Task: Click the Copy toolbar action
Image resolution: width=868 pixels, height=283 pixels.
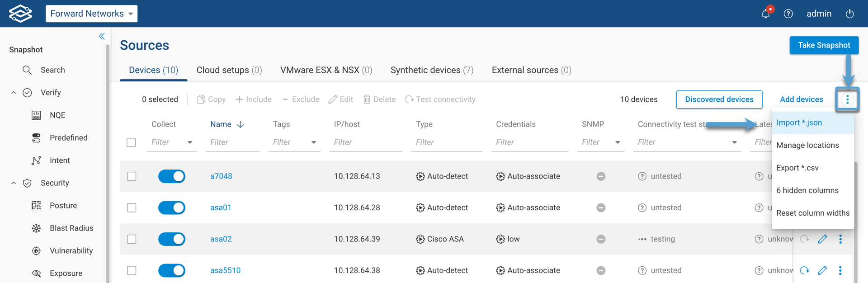Action: coord(211,99)
